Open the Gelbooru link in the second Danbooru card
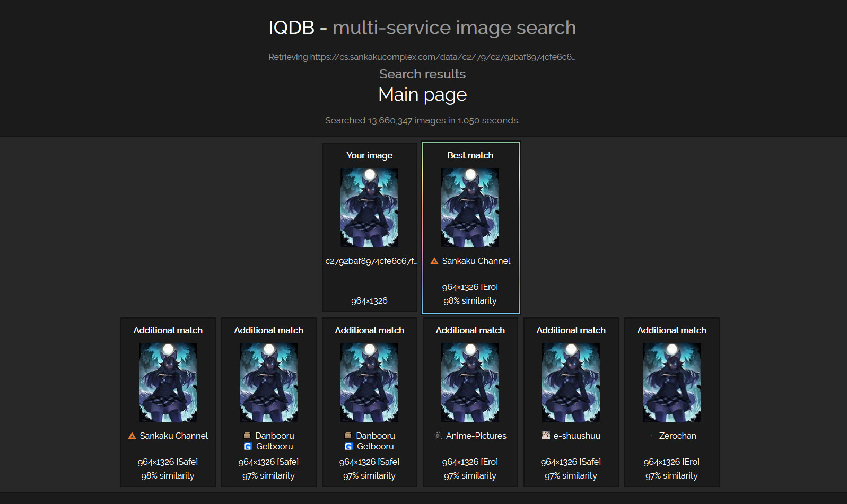Image resolution: width=847 pixels, height=504 pixels. point(376,446)
